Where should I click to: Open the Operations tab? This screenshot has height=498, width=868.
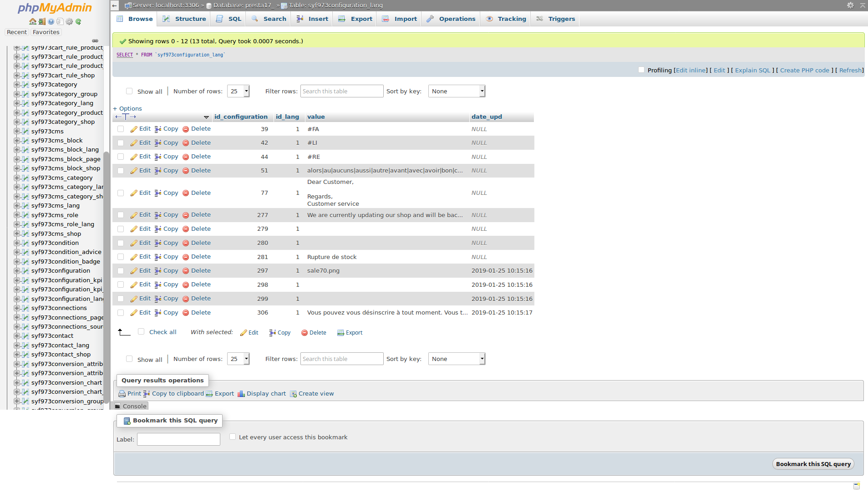[451, 19]
